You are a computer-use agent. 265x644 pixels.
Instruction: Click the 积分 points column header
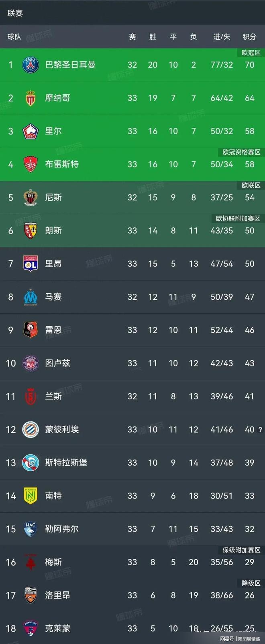[x=249, y=37]
